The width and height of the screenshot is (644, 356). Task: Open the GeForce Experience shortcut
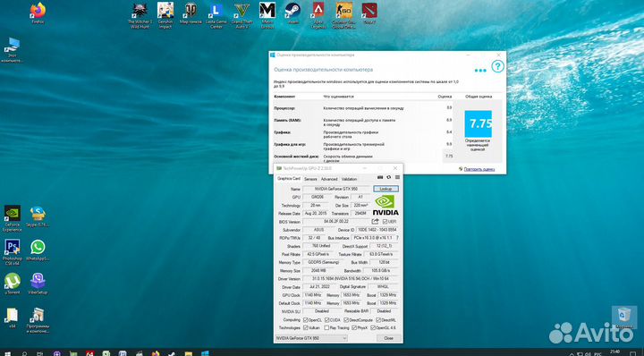coord(13,219)
